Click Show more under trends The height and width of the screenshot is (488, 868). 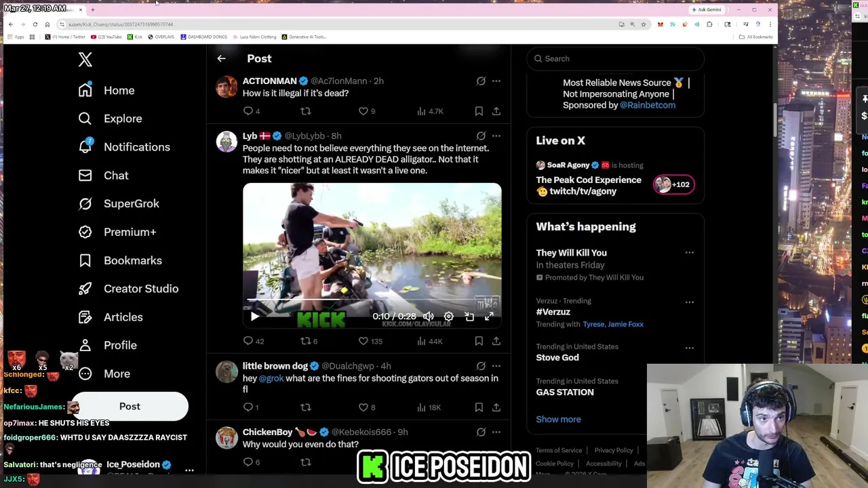(x=558, y=420)
